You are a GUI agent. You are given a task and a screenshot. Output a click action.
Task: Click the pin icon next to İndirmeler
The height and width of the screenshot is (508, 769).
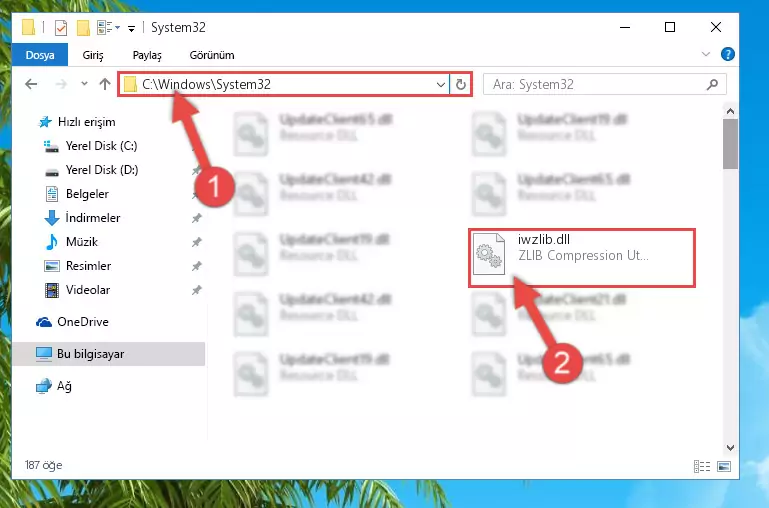tap(196, 218)
